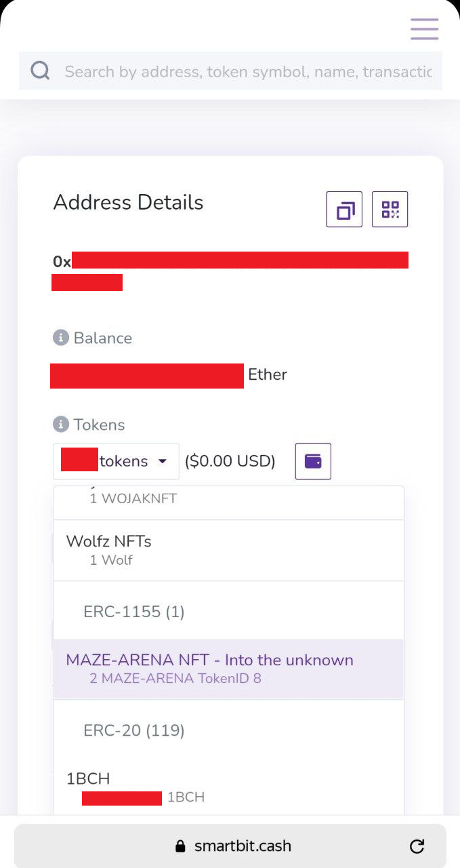Copy the address with the copy icon
This screenshot has height=868, width=460.
(344, 209)
